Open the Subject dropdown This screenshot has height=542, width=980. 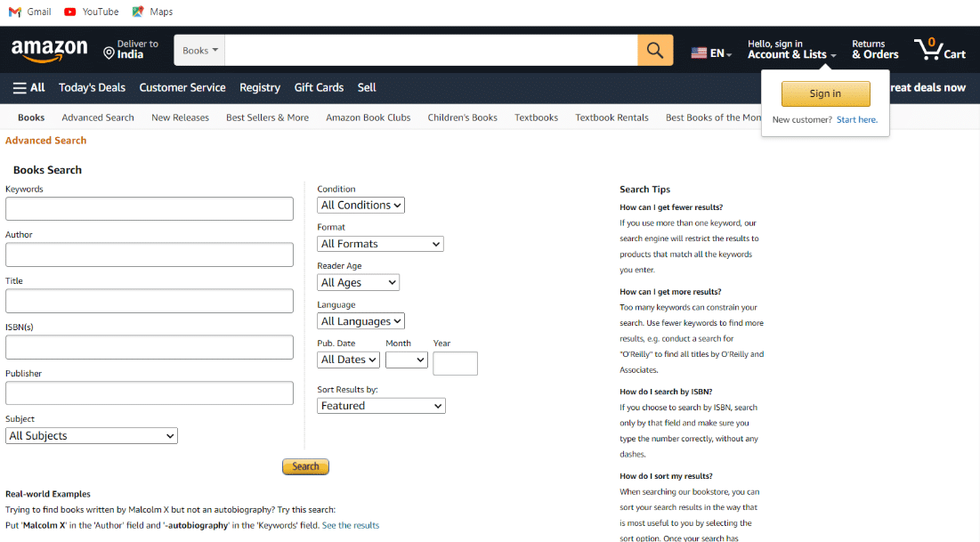pyautogui.click(x=92, y=436)
